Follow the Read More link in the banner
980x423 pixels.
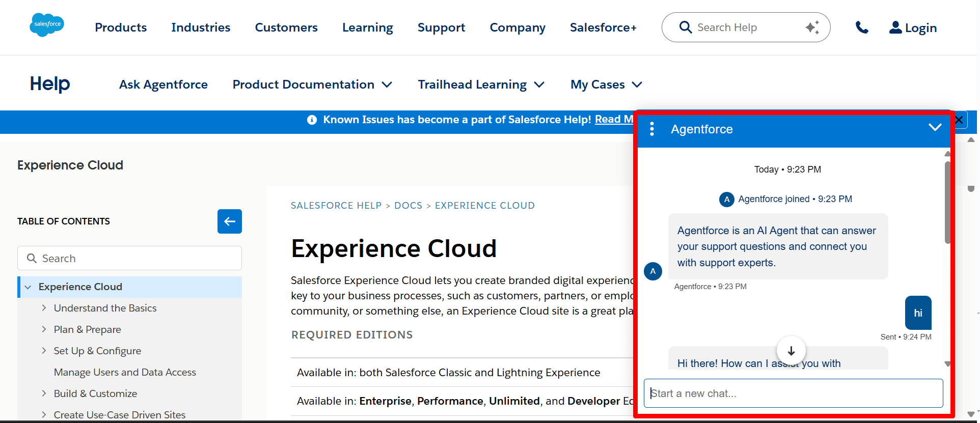[x=614, y=119]
